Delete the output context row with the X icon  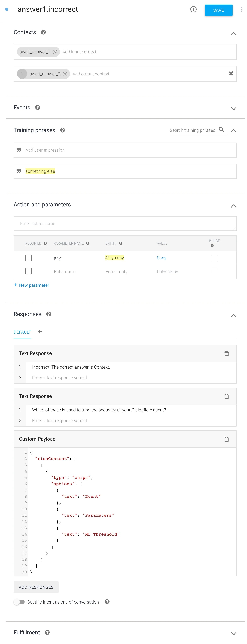click(231, 74)
